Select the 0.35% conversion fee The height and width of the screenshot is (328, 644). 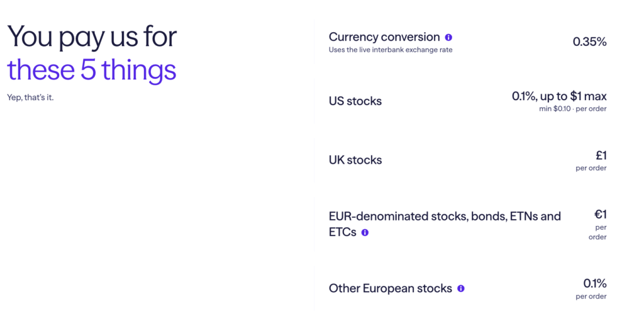click(589, 42)
